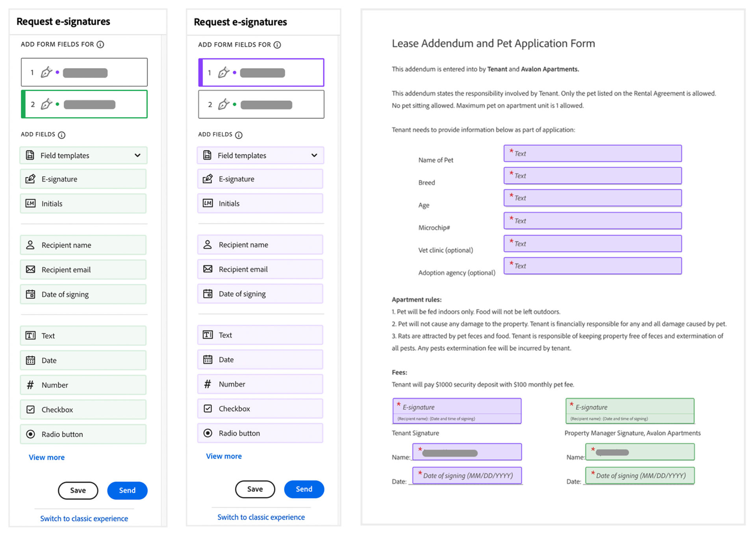Open the Field templates dropdown
This screenshot has width=756, height=535.
[83, 156]
